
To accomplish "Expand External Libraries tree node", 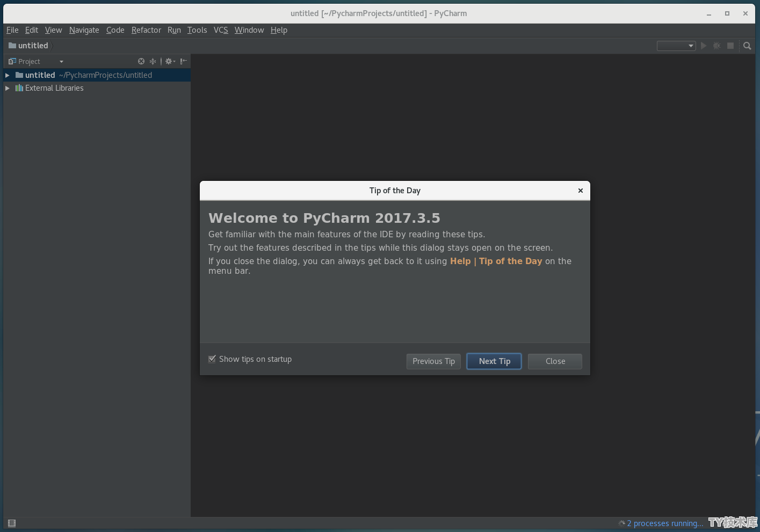I will tap(8, 88).
